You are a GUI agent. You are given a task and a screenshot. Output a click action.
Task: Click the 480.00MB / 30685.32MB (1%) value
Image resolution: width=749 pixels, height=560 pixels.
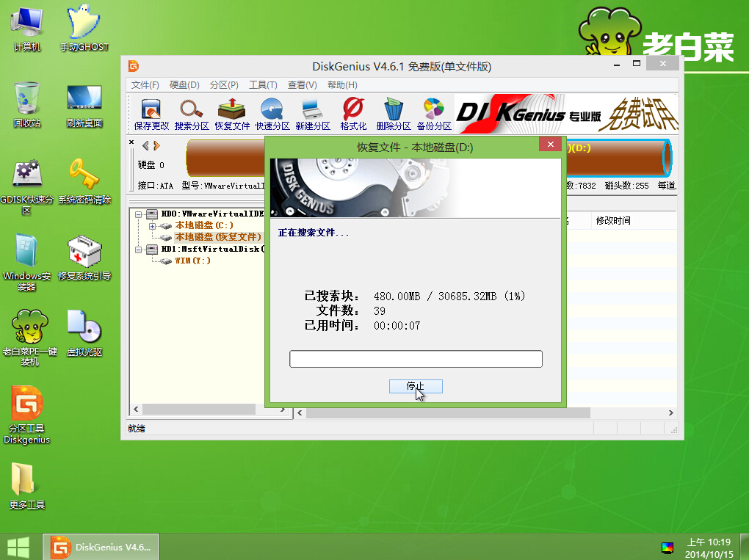coord(449,297)
